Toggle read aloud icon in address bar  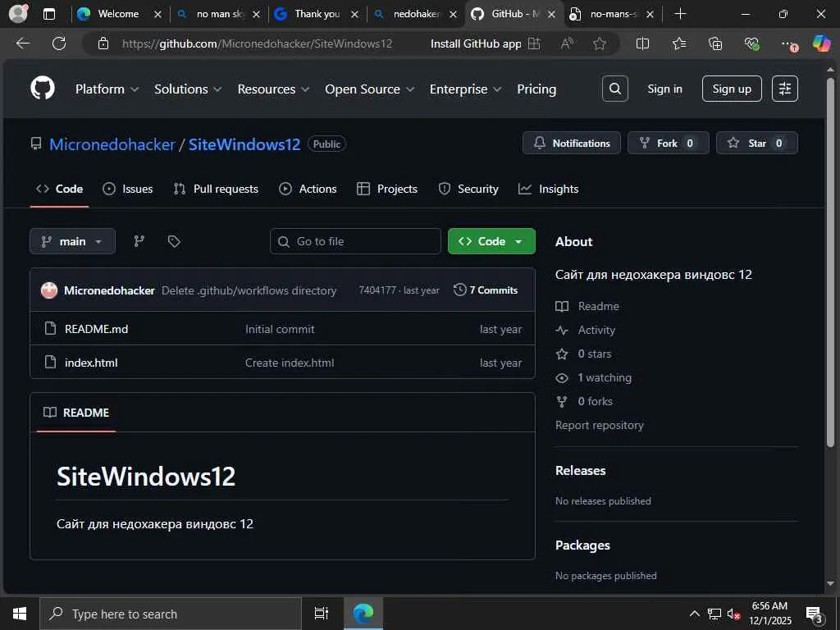click(566, 43)
